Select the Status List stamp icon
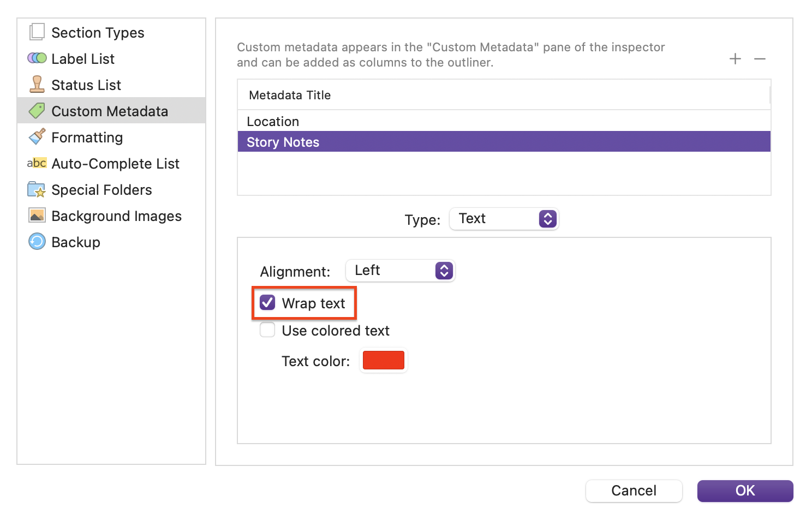812x514 pixels. click(x=37, y=85)
